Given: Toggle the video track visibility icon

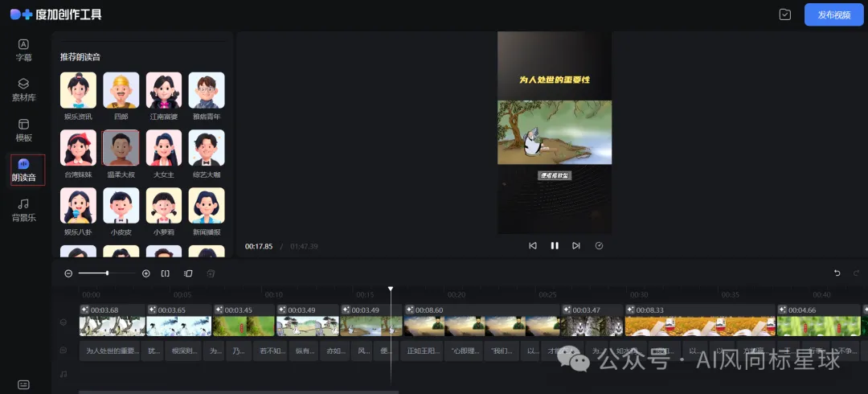Looking at the screenshot, I should [63, 322].
